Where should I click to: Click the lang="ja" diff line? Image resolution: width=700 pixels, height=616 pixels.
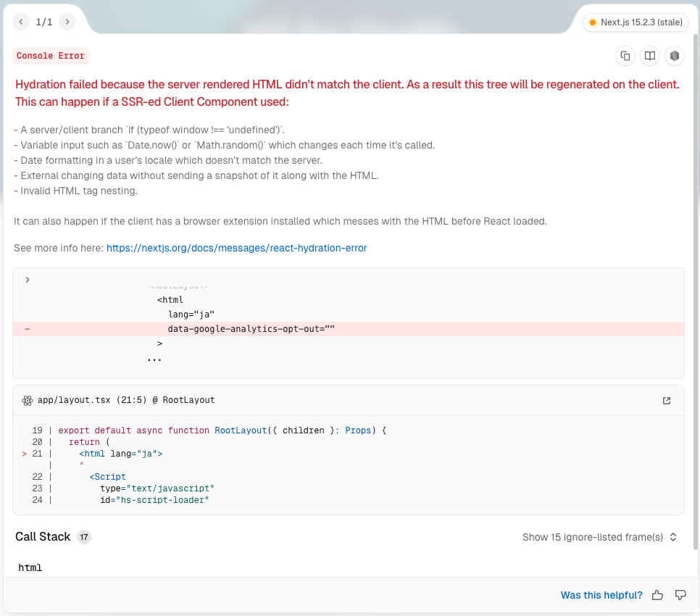(191, 315)
